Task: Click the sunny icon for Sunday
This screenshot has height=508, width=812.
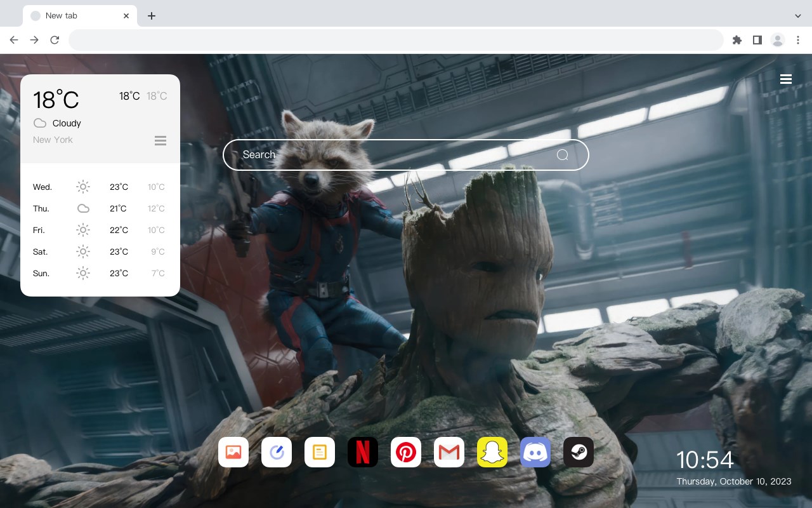Action: coord(83,273)
